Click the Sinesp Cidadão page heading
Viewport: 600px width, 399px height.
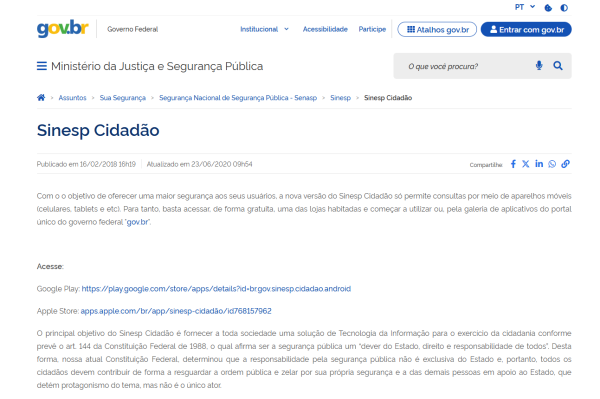click(x=98, y=130)
